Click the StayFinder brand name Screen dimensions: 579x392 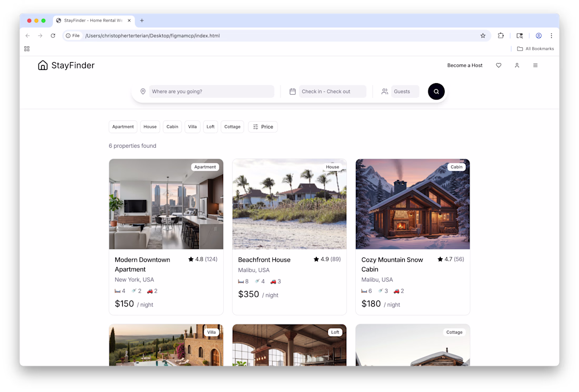73,65
